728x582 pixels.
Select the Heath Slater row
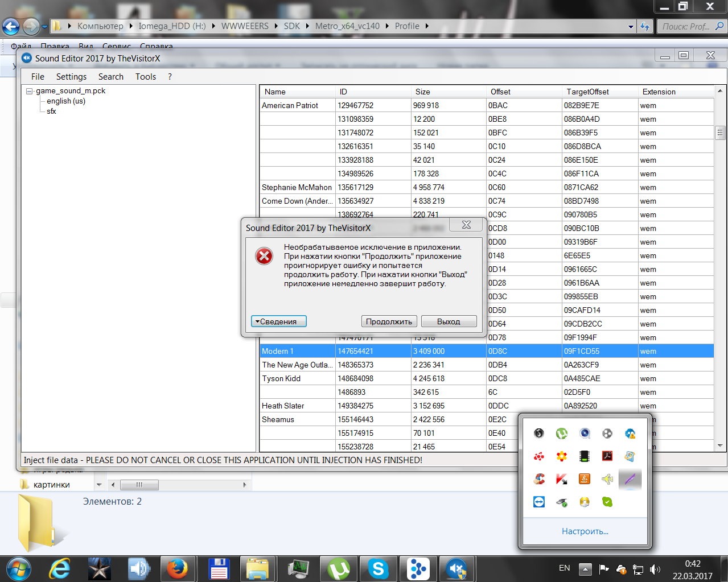click(487, 406)
